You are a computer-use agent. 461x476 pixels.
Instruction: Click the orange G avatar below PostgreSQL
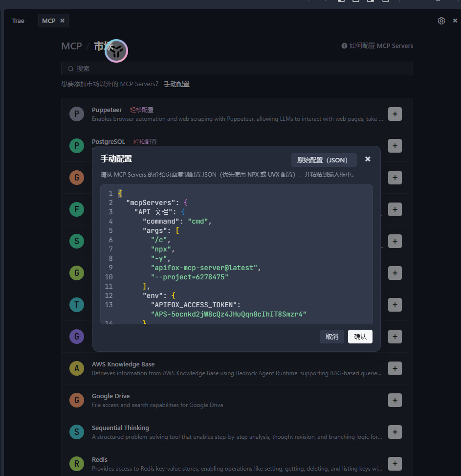pos(77,178)
